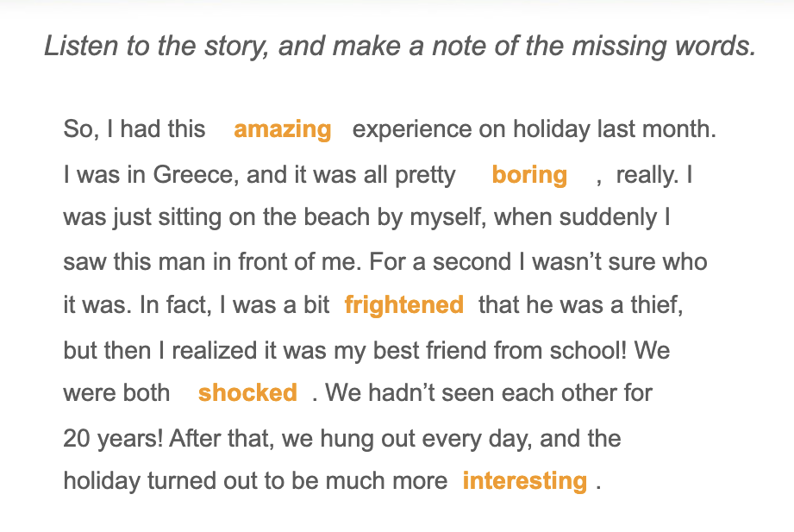Select the filled blank "boring"

[x=529, y=174]
